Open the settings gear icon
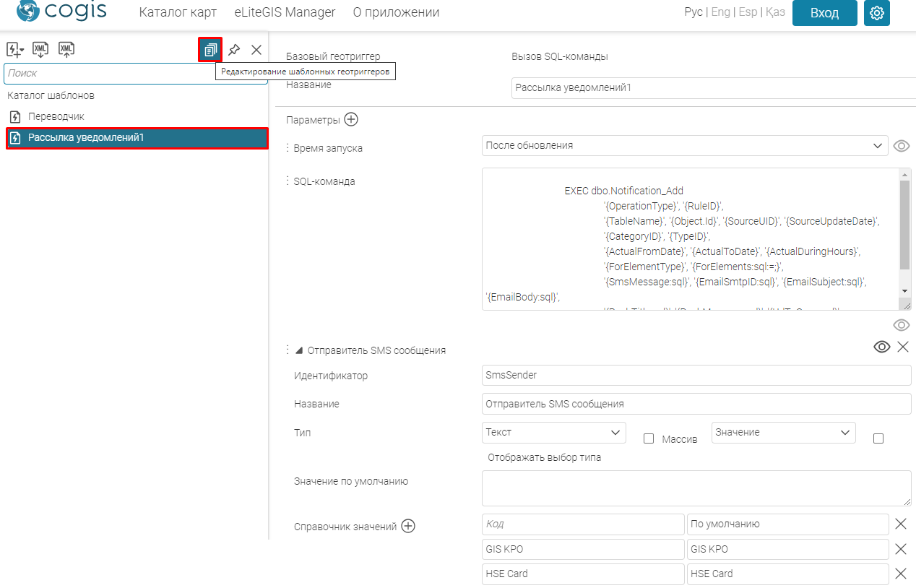The height and width of the screenshot is (588, 916). pyautogui.click(x=877, y=13)
